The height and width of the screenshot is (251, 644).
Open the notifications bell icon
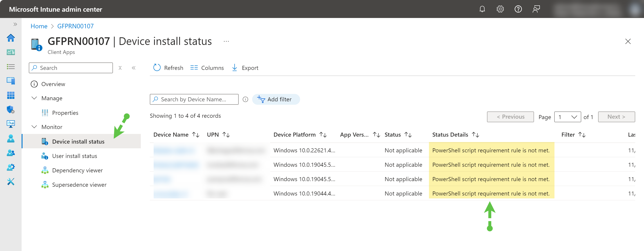[x=482, y=9]
